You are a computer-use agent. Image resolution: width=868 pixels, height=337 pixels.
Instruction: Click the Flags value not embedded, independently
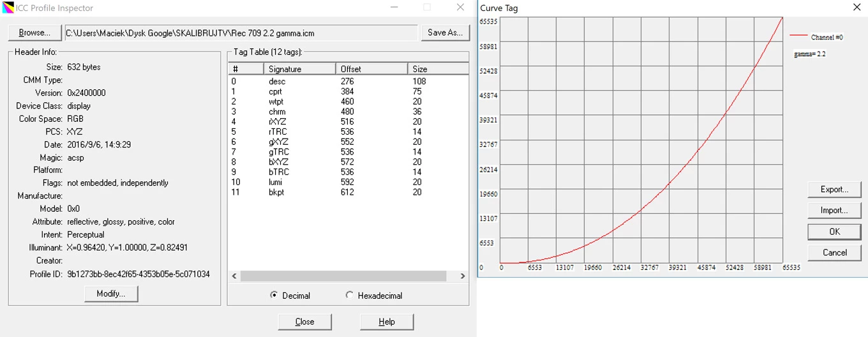[117, 183]
